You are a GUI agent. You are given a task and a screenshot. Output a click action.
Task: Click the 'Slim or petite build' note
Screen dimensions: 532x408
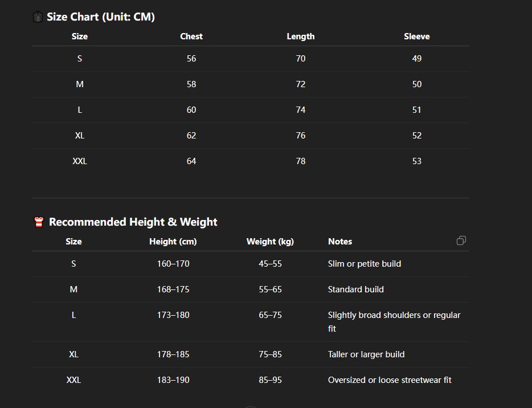click(365, 264)
